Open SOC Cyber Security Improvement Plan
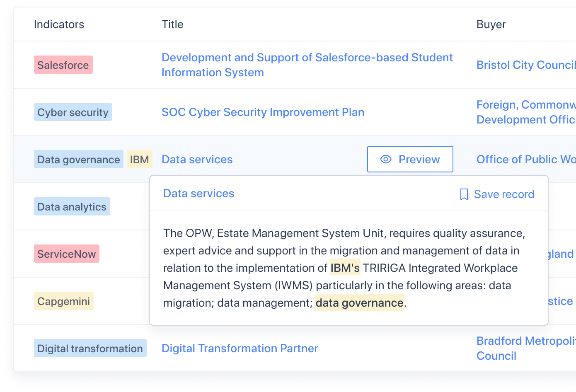576x392 pixels. pyautogui.click(x=263, y=112)
